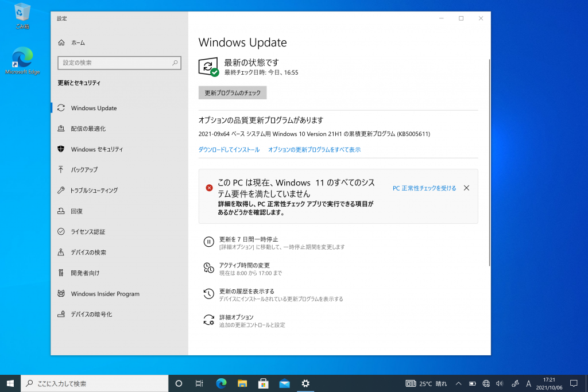Image resolution: width=588 pixels, height=392 pixels.
Task: Click the 設定の検索 input field
Action: [119, 63]
